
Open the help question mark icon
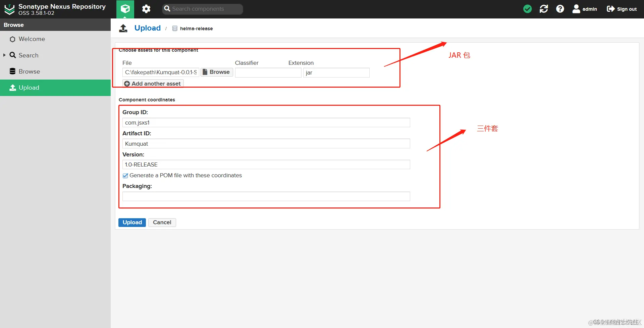tap(560, 9)
